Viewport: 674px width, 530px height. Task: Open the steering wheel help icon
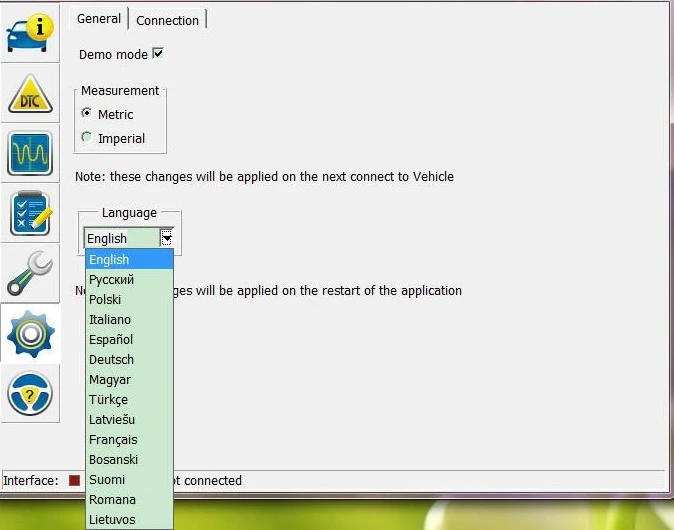[30, 394]
